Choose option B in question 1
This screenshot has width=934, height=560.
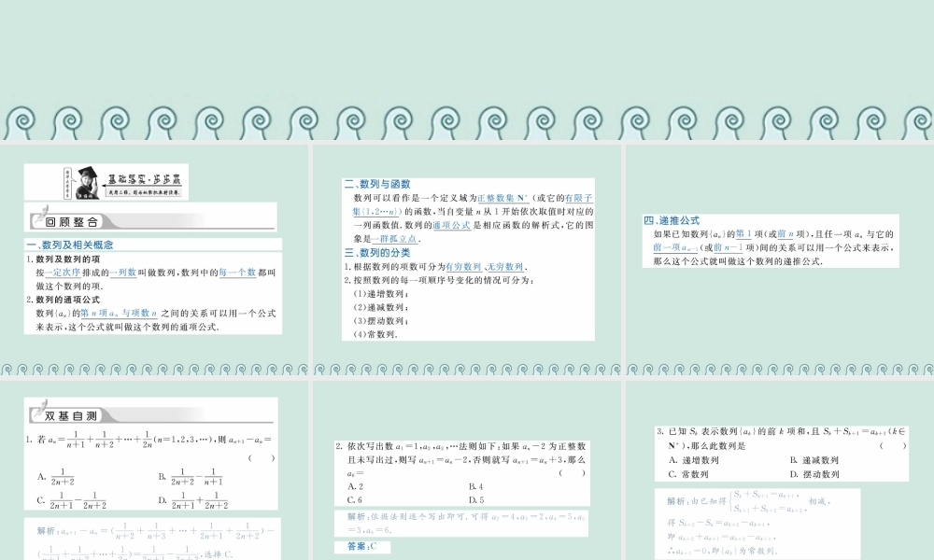(191, 477)
